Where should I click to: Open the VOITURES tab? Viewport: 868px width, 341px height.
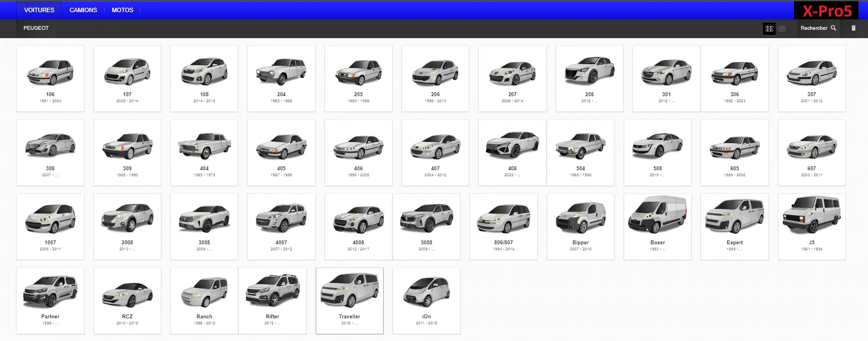39,10
